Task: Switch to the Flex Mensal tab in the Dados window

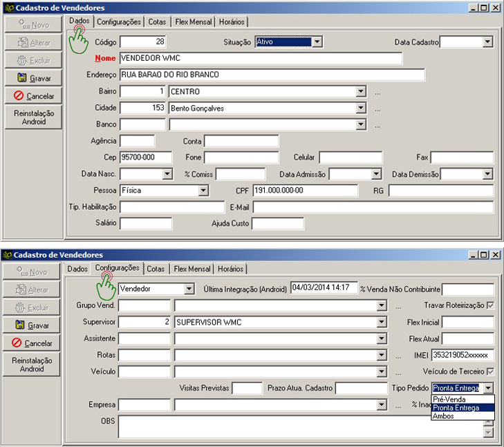Action: 192,21
